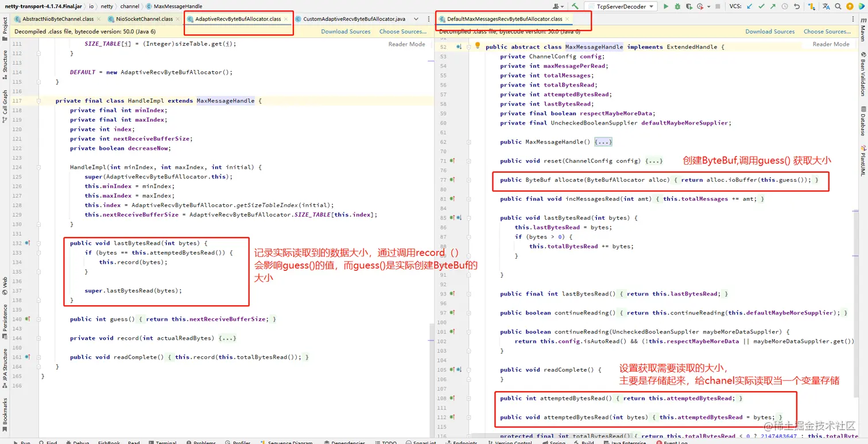This screenshot has height=444, width=868.
Task: Click the orange IDE update icon
Action: point(850,6)
